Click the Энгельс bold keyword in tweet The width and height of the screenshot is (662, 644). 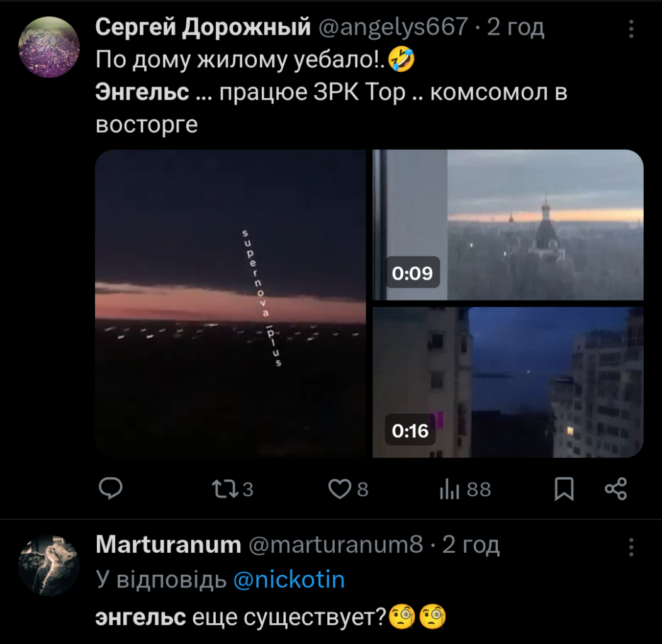pos(142,92)
